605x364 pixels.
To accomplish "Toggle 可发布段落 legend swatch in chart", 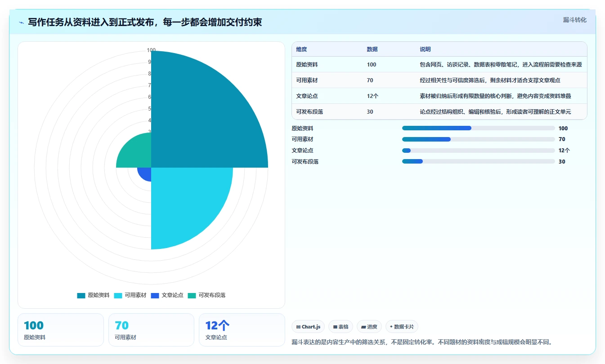I will click(192, 296).
